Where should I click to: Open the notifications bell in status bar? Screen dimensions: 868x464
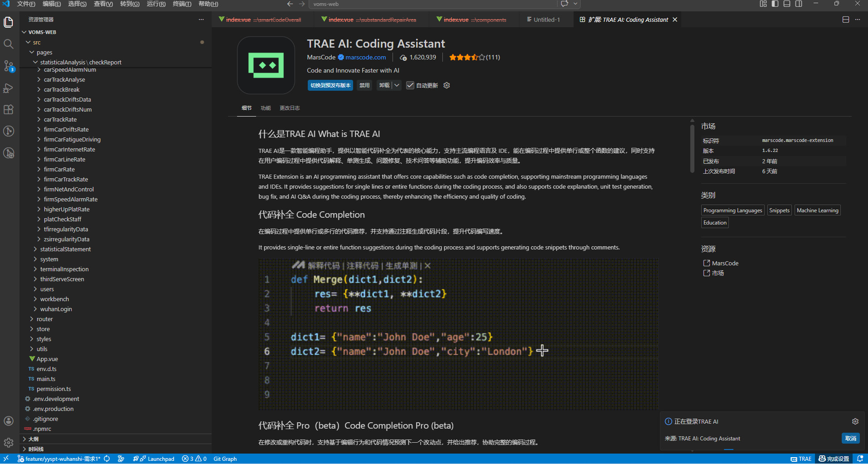click(860, 459)
